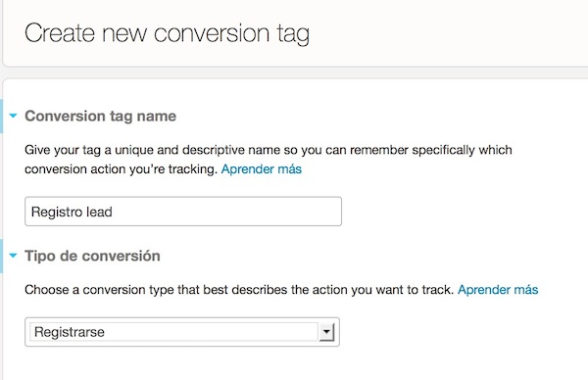Focus the Registro lead name field
This screenshot has width=588, height=380.
183,212
